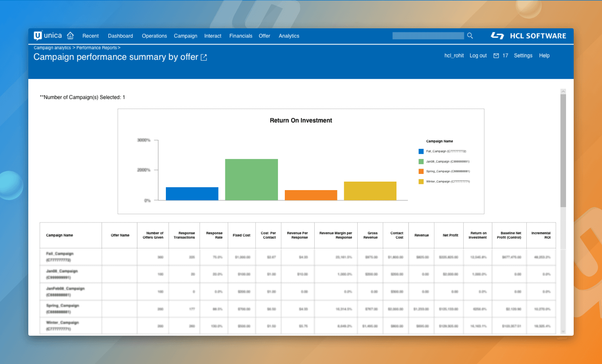This screenshot has height=364, width=602.
Task: Open Help
Action: click(x=544, y=55)
